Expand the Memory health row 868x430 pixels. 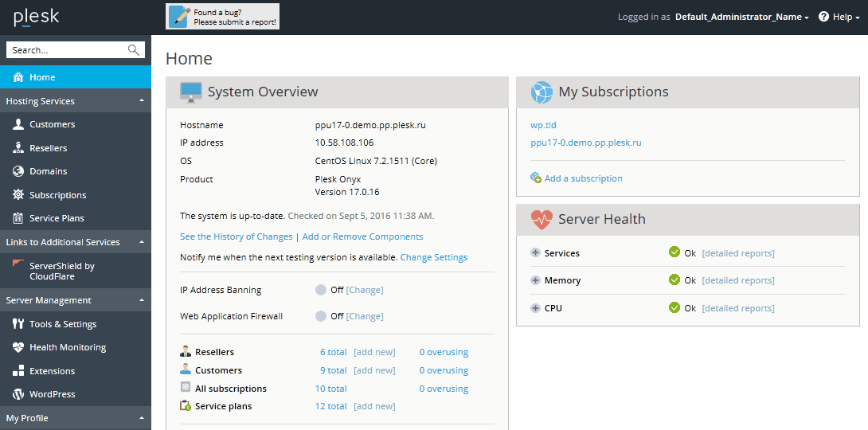tap(535, 280)
